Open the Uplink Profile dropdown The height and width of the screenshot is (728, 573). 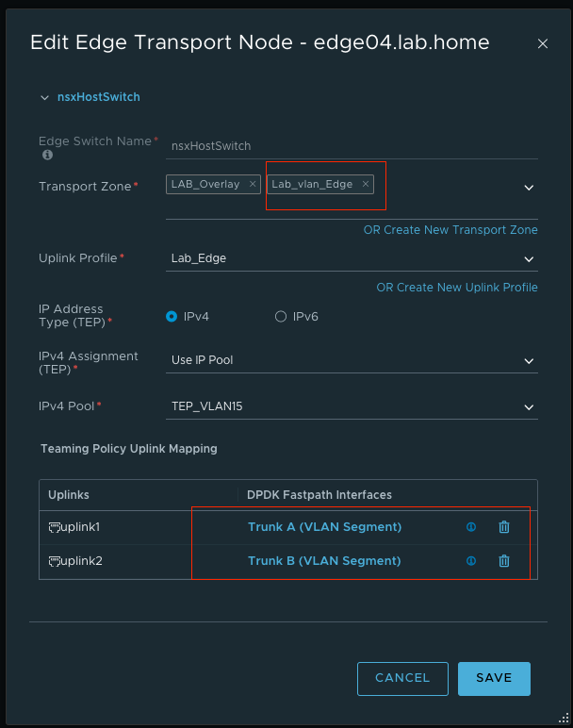click(529, 259)
